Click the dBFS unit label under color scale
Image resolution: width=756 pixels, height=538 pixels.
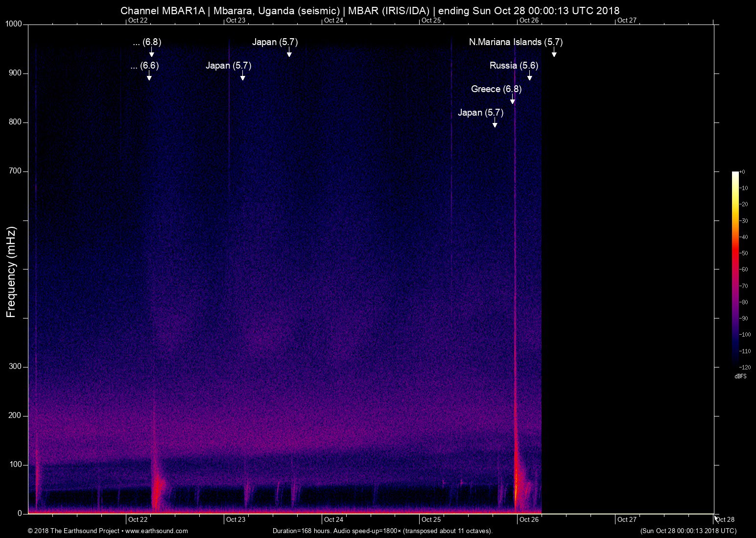740,376
